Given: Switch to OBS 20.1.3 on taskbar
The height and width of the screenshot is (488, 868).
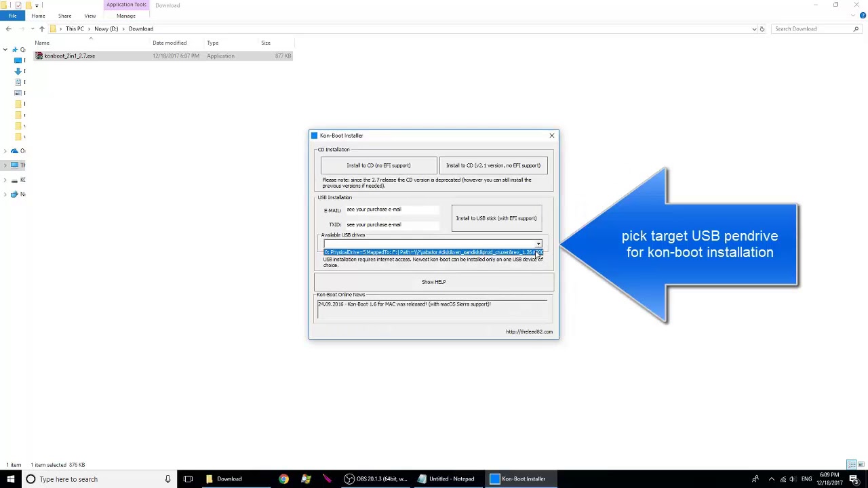Looking at the screenshot, I should (376, 479).
